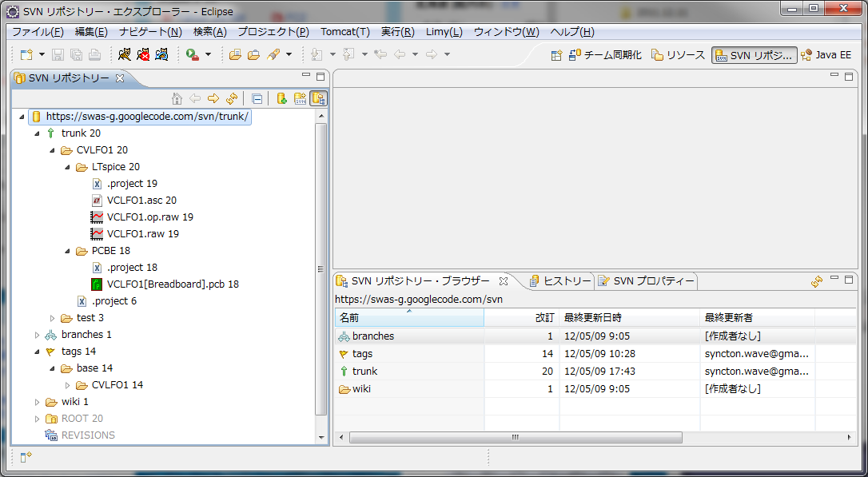
Task: Add a new repository location
Action: pyautogui.click(x=282, y=98)
